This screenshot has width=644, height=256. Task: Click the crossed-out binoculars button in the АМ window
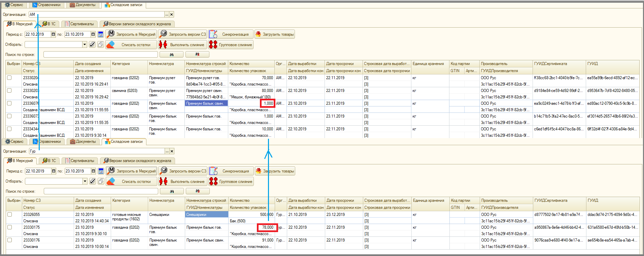point(197,55)
